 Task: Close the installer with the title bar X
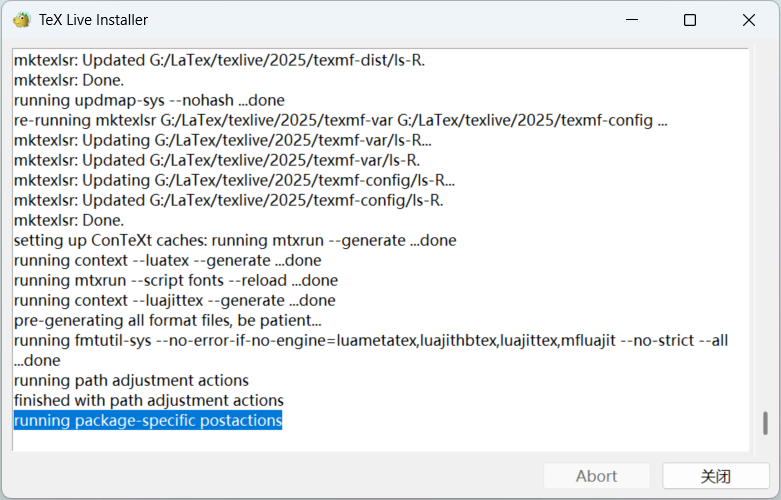click(x=749, y=20)
